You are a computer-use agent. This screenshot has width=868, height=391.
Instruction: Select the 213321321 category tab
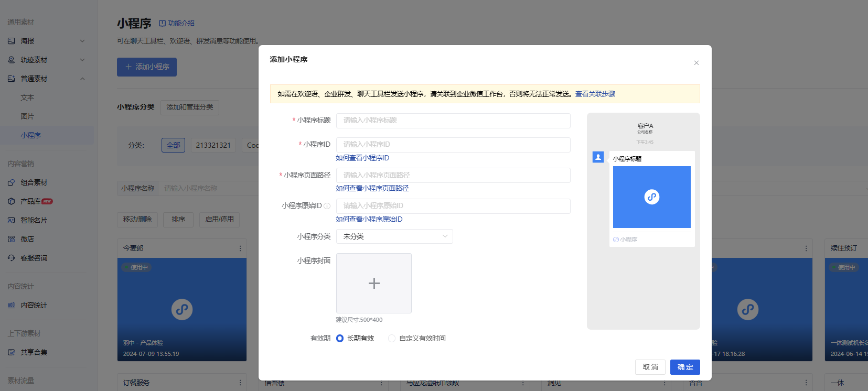tap(213, 145)
